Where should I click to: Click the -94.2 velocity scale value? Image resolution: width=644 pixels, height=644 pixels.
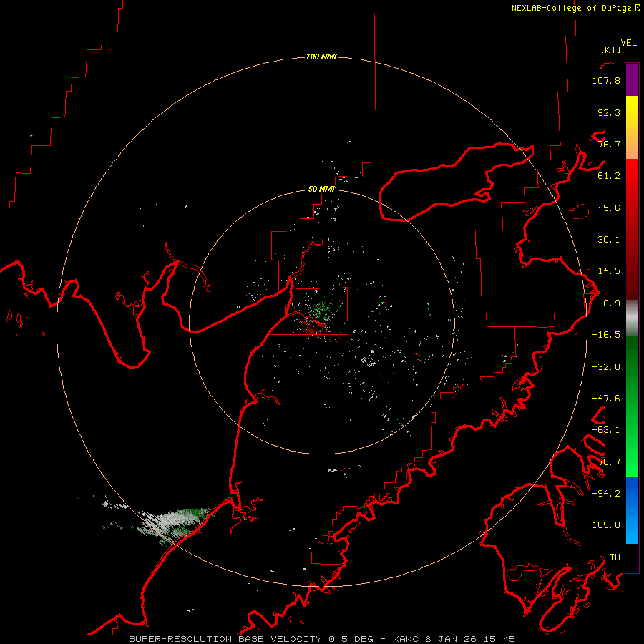point(606,493)
